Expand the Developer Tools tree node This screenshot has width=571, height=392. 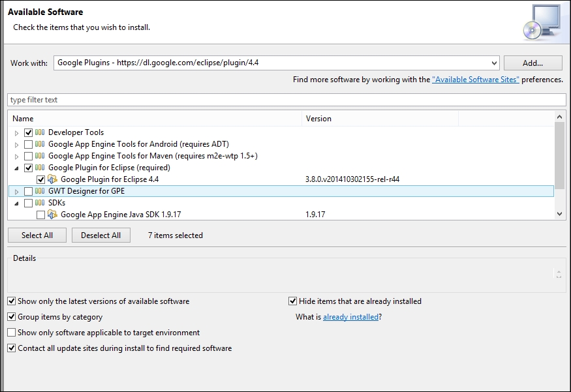16,133
